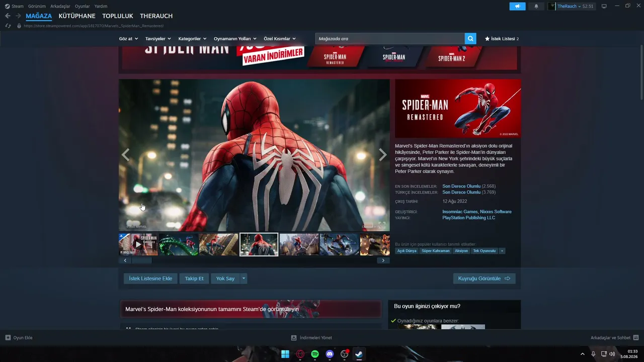The width and height of the screenshot is (644, 362).
Task: Open the announcements megaphone button
Action: point(517,6)
